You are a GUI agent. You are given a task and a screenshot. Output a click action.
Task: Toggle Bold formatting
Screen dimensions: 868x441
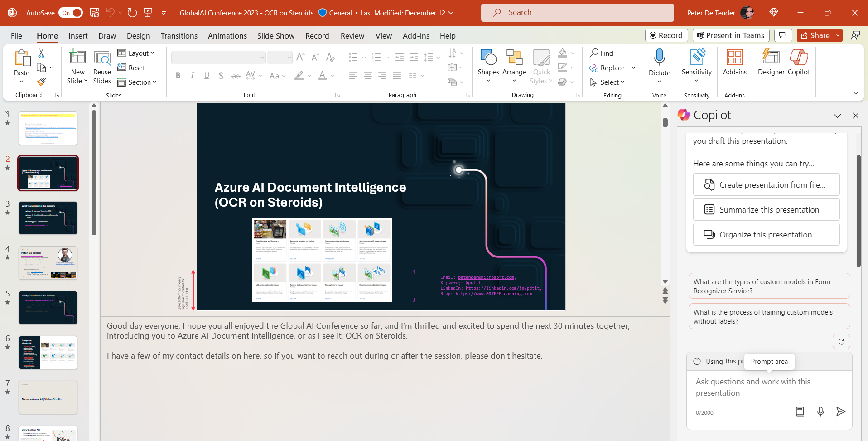178,76
